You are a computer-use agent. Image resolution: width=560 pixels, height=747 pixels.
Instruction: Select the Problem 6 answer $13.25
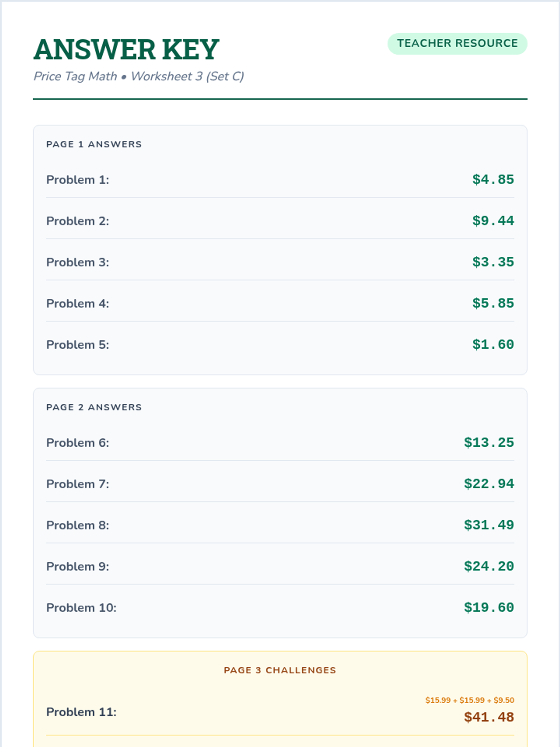coord(489,443)
